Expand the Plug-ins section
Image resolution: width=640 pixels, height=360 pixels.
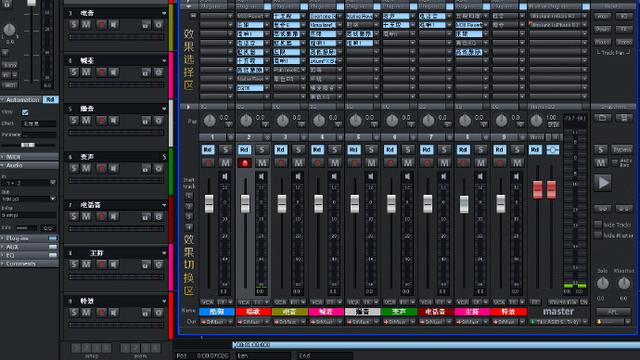29,238
